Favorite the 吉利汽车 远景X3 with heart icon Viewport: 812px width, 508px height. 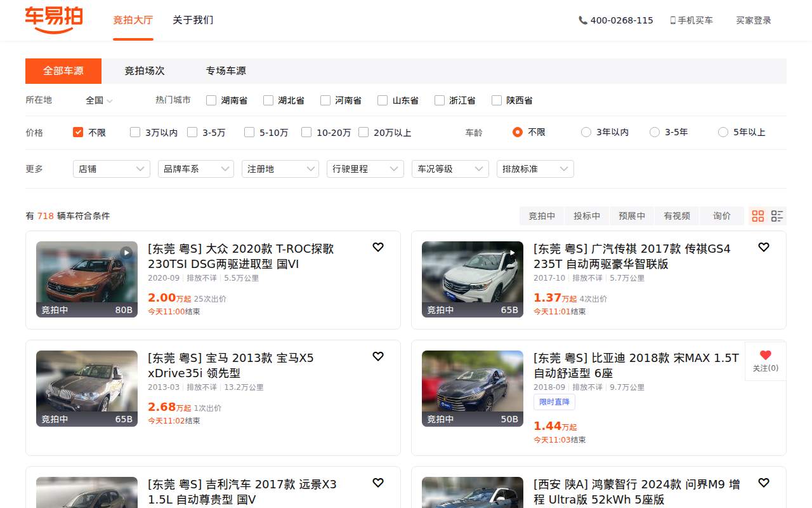(378, 483)
